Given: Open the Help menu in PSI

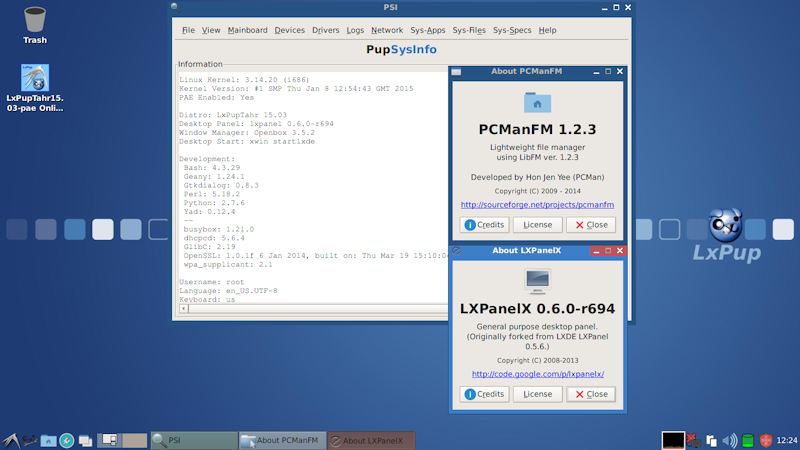Looking at the screenshot, I should pos(547,30).
